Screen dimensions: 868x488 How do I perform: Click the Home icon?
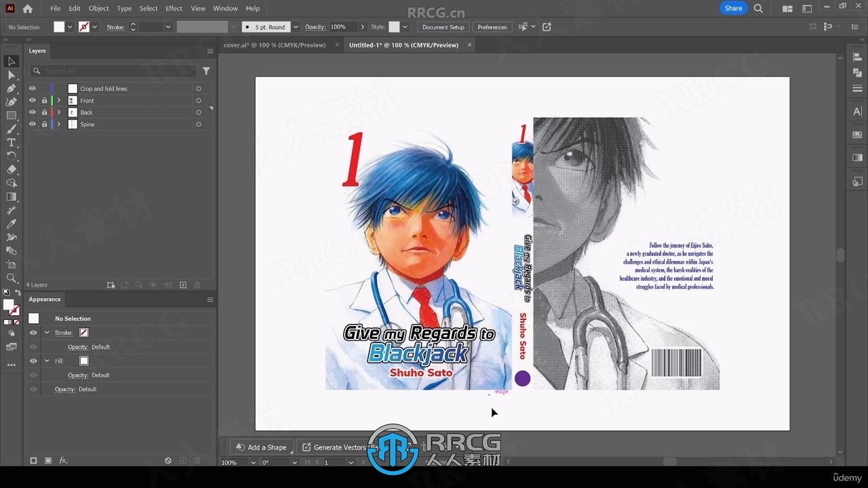(28, 9)
